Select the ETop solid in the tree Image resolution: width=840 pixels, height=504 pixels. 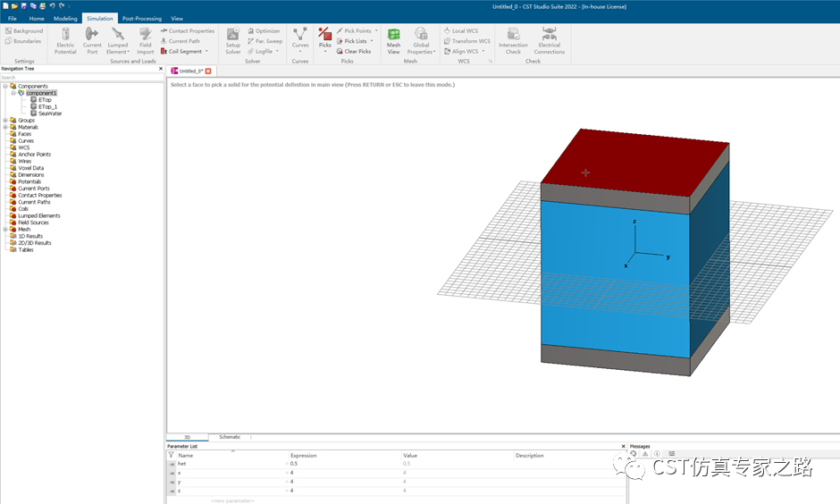(x=45, y=100)
